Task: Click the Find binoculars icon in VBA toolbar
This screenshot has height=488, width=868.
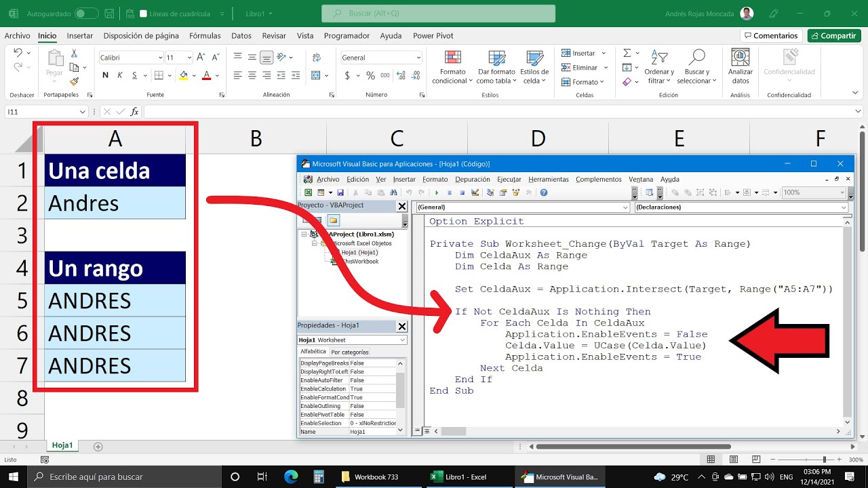Action: (x=393, y=192)
